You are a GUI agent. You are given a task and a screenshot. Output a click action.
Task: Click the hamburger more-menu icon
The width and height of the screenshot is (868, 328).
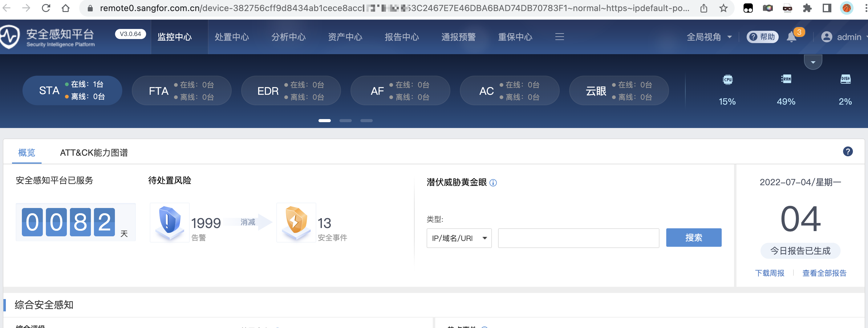559,37
